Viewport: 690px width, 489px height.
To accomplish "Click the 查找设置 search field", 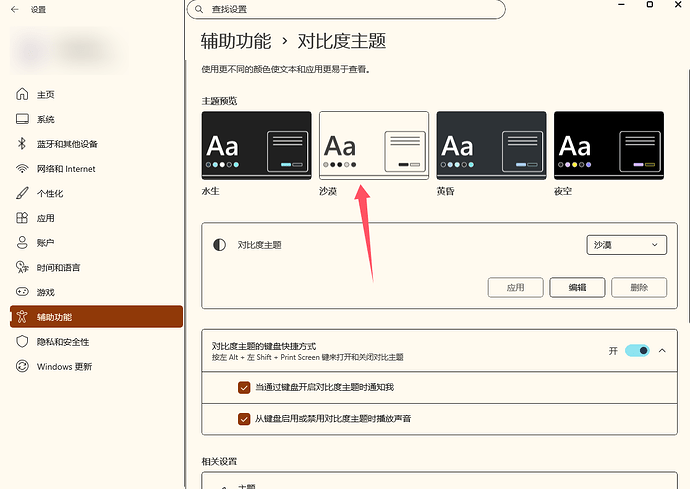I will click(346, 9).
